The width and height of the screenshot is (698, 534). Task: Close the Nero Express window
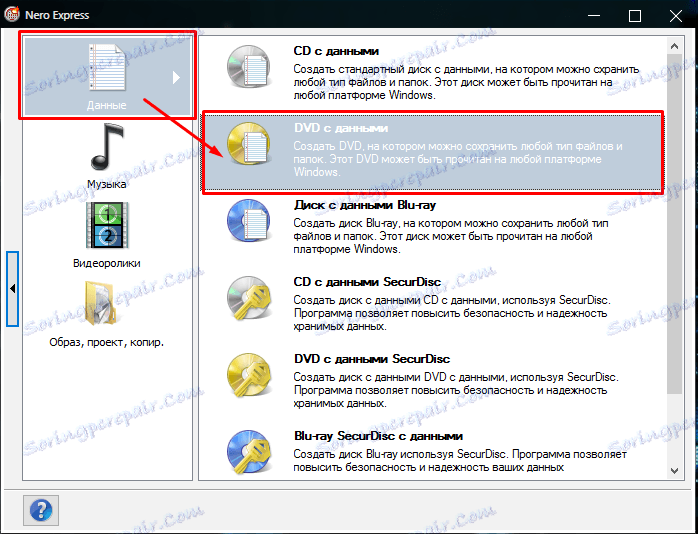(x=676, y=16)
